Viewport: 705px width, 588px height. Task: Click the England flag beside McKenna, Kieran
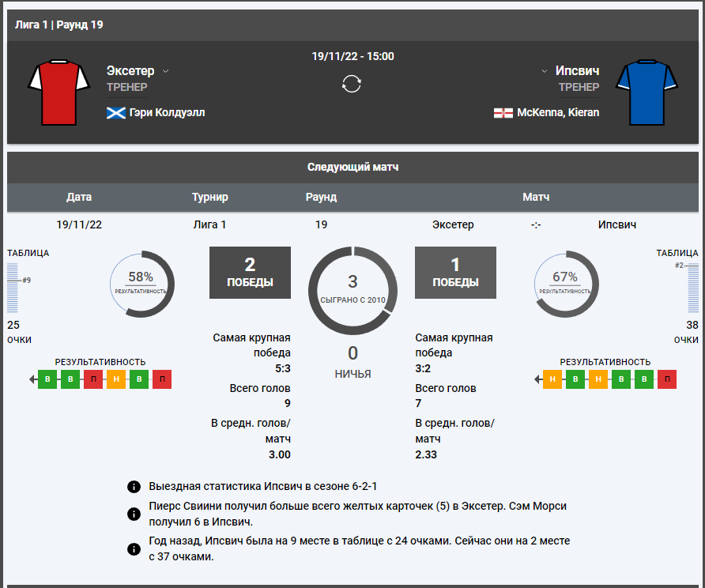503,113
